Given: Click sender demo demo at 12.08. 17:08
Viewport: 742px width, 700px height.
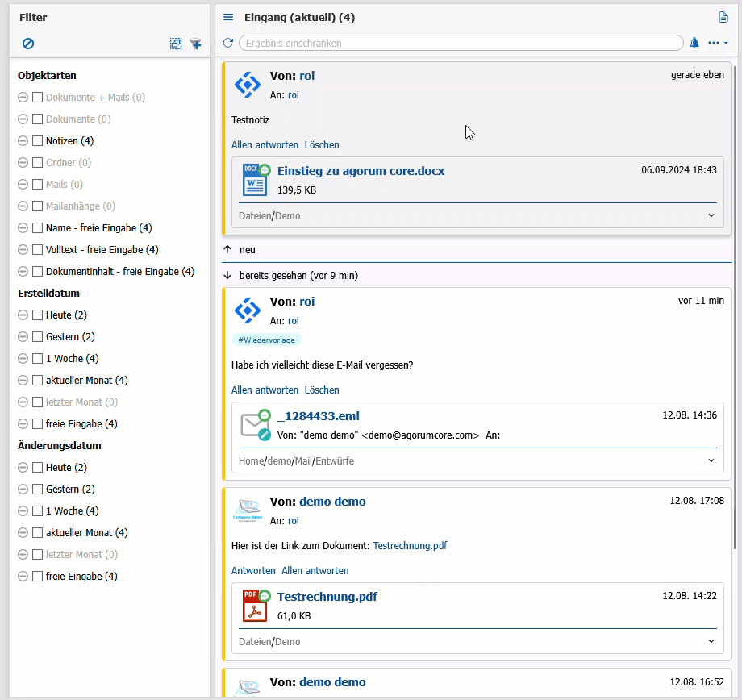Looking at the screenshot, I should tap(332, 502).
